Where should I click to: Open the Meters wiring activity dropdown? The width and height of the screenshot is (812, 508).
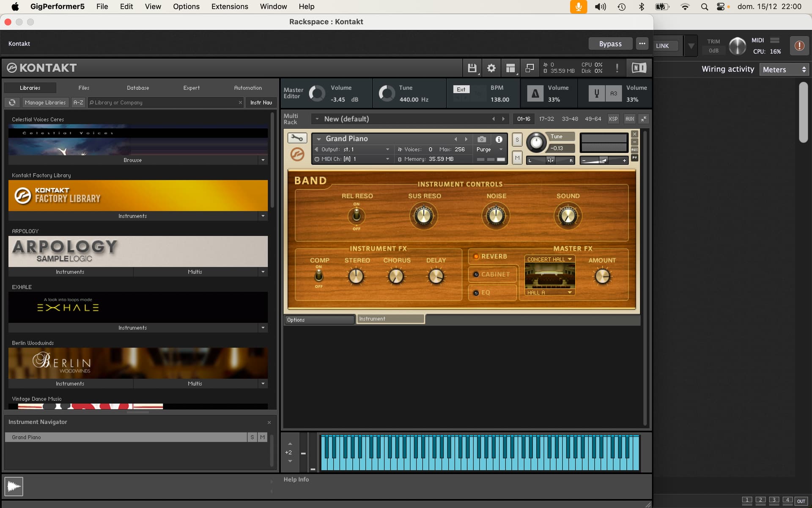coord(785,69)
